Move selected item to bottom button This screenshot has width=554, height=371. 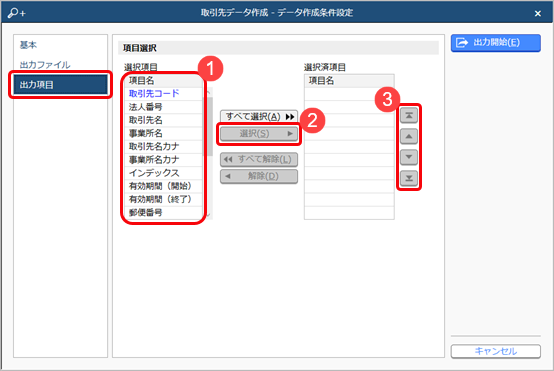pyautogui.click(x=409, y=178)
